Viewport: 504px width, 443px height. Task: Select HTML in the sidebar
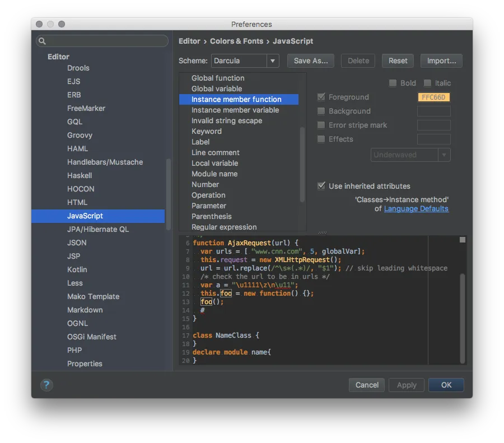pos(77,203)
